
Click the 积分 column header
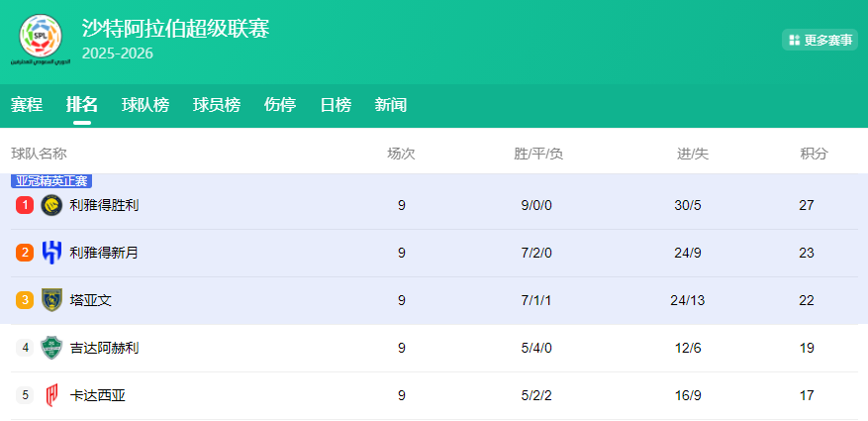pos(814,154)
